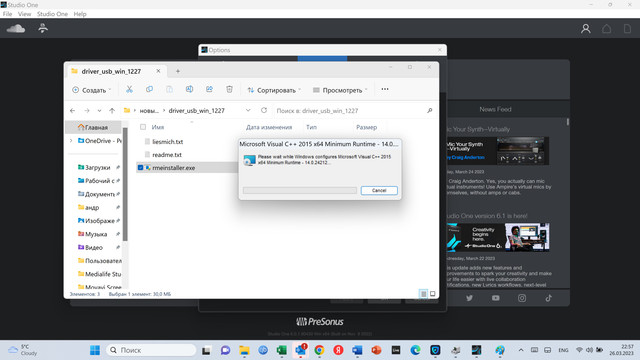Screen dimensions: 640x360
Task: Open the Studio One cloud icon
Action: click(x=16, y=28)
